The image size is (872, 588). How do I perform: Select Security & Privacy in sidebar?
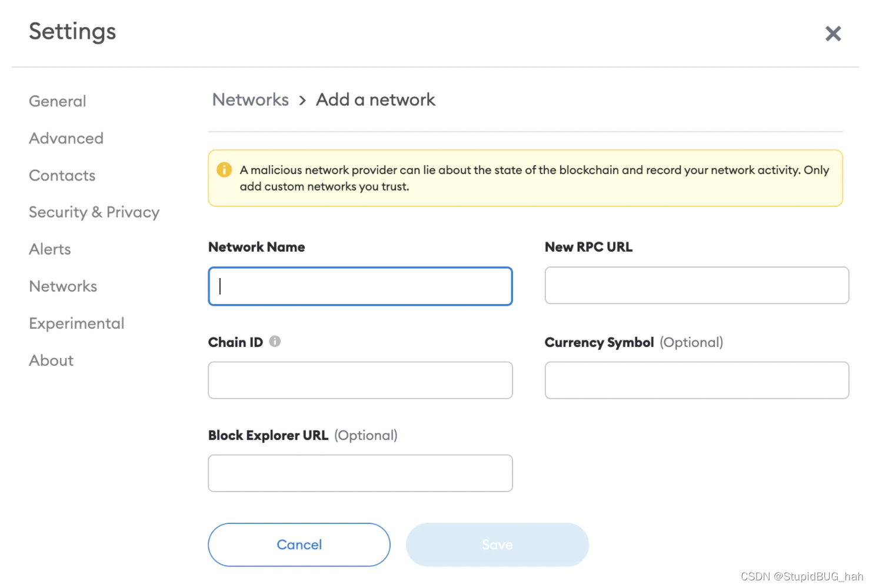click(94, 212)
